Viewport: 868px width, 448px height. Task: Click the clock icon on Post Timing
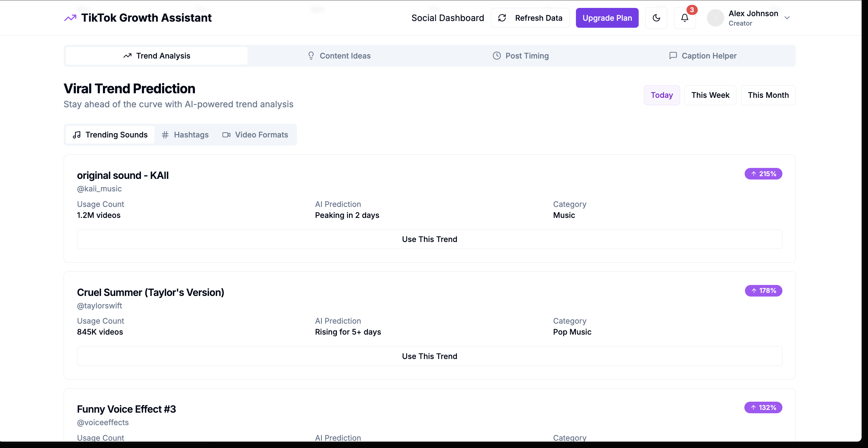(497, 56)
